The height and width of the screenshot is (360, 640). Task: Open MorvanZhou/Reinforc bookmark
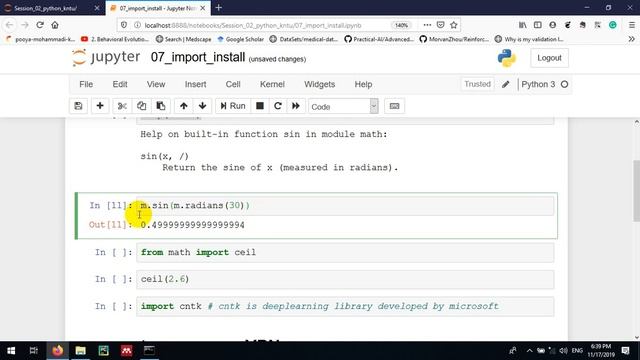coord(454,39)
